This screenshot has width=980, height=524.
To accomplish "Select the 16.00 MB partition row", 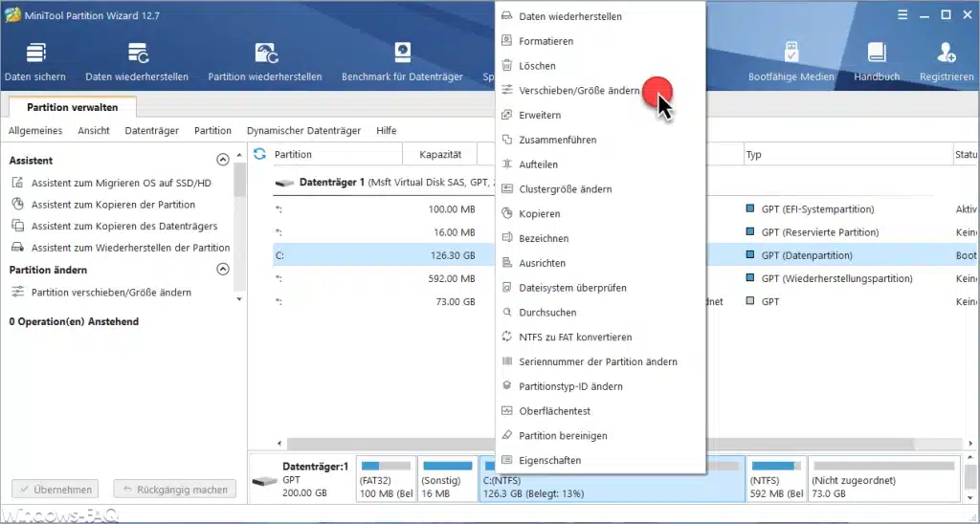I will (385, 232).
